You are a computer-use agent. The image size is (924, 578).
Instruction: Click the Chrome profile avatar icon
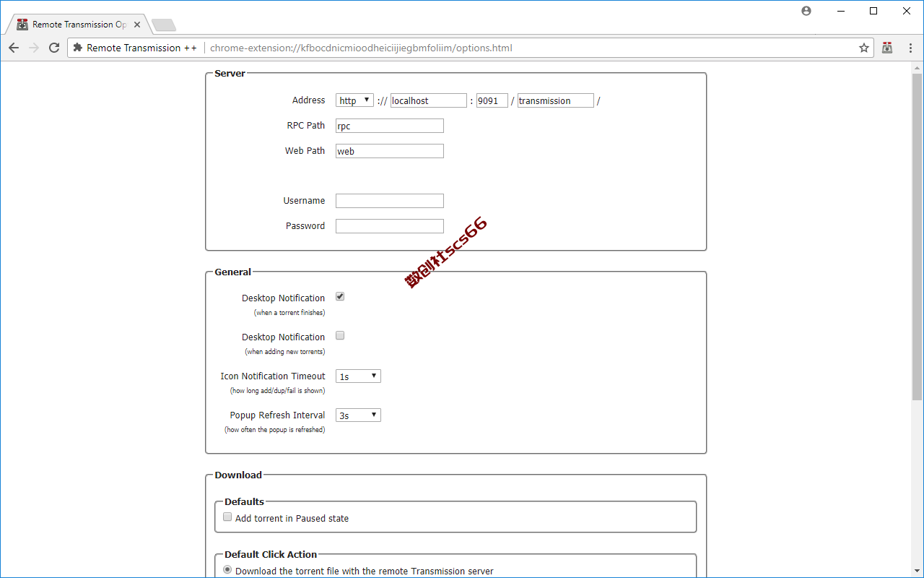(806, 11)
